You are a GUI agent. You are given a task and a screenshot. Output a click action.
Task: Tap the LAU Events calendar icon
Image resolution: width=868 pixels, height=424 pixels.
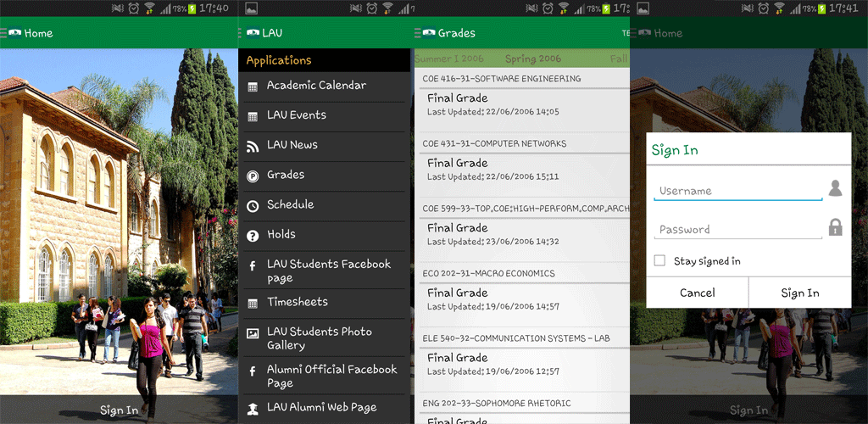tap(253, 117)
